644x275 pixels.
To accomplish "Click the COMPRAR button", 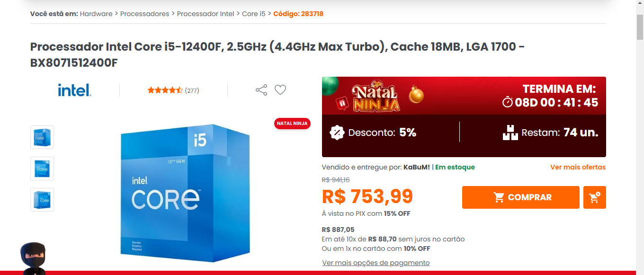I will coord(521,197).
